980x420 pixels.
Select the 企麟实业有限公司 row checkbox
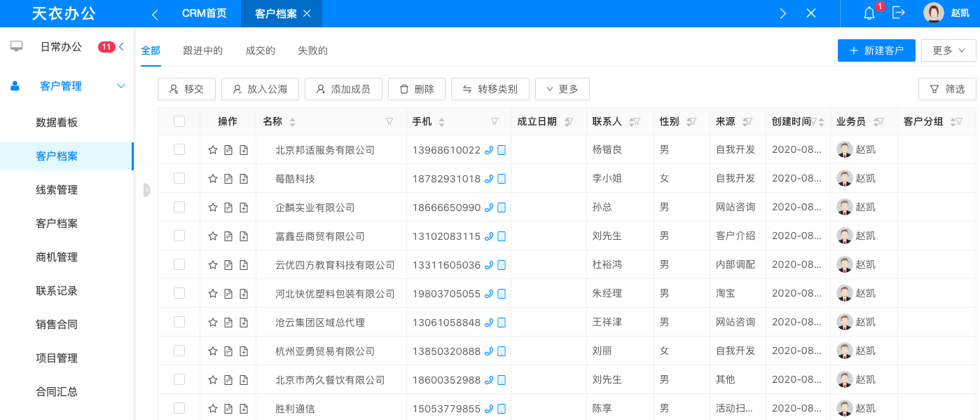179,207
